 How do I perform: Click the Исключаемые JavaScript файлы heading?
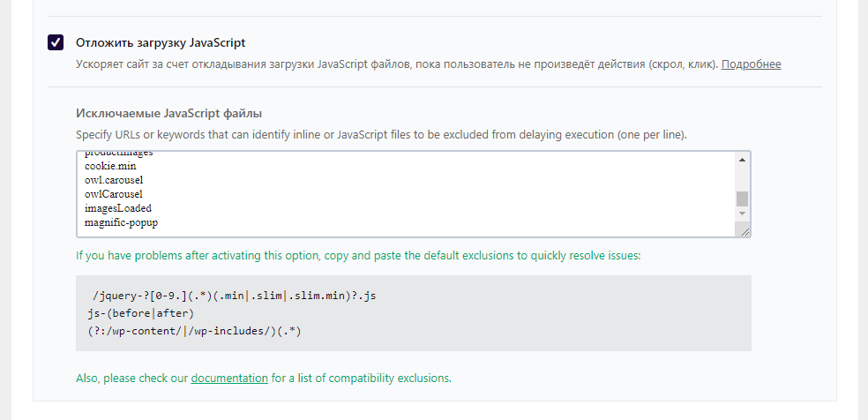click(168, 113)
